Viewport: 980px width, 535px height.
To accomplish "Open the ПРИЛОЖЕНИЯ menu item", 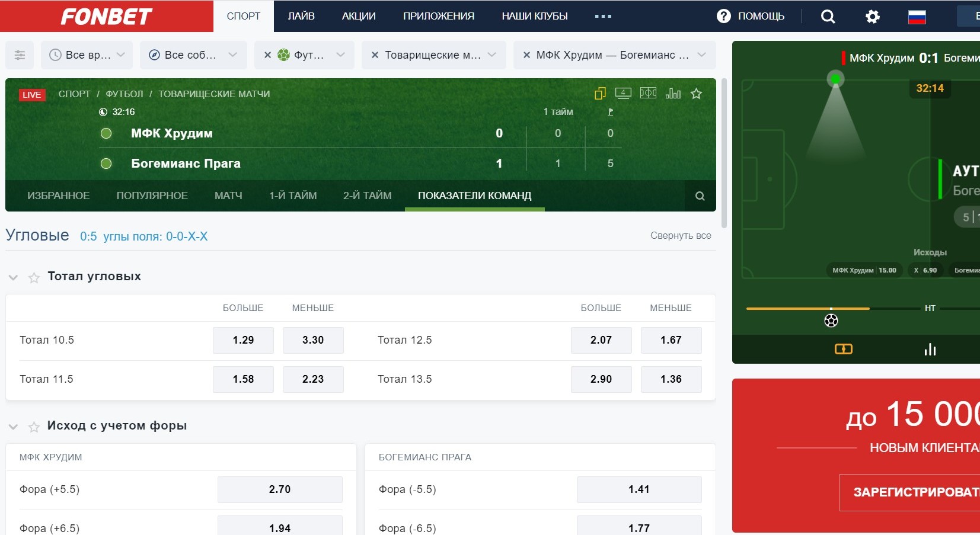I will [439, 16].
